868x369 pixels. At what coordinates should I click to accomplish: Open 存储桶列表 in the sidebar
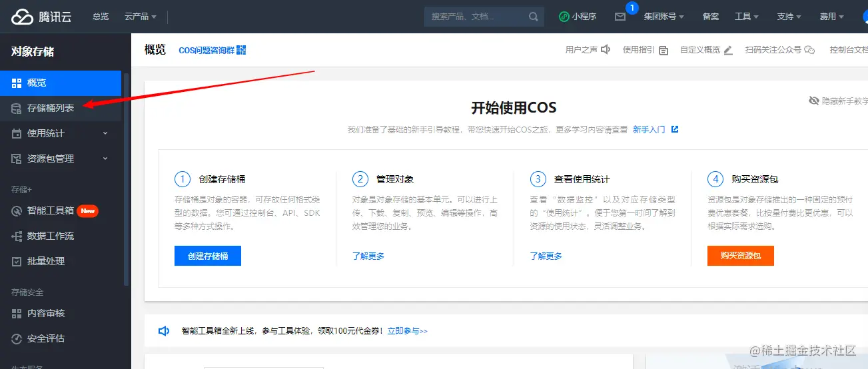(61, 108)
